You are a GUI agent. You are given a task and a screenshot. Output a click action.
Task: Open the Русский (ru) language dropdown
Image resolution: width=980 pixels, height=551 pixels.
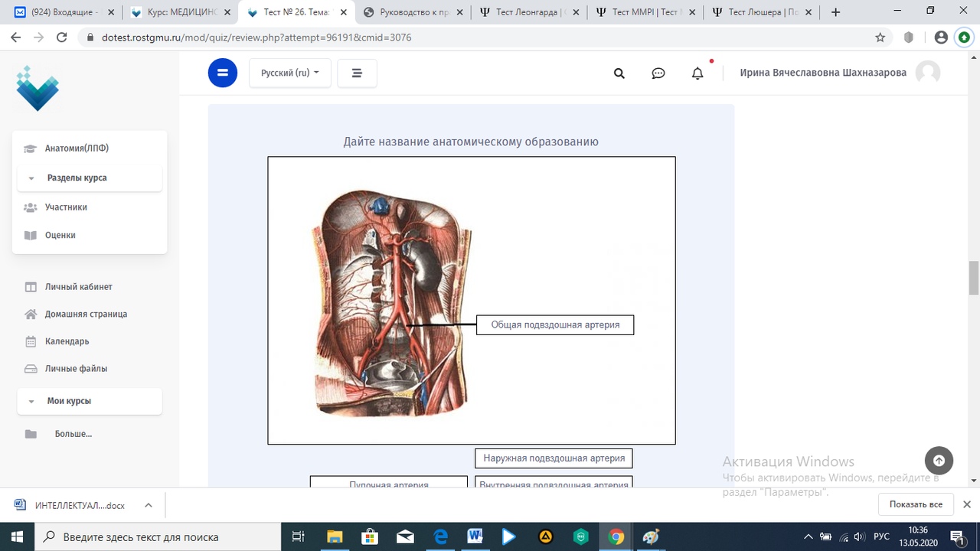tap(290, 73)
